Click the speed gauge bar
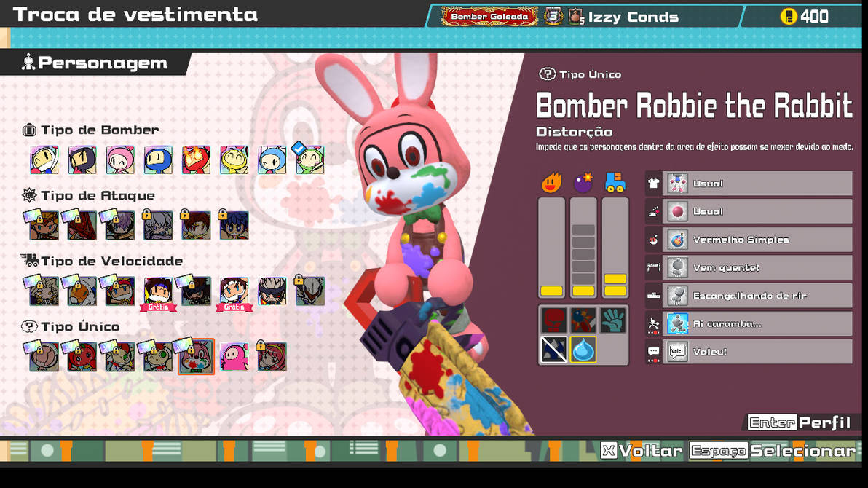 coord(615,248)
